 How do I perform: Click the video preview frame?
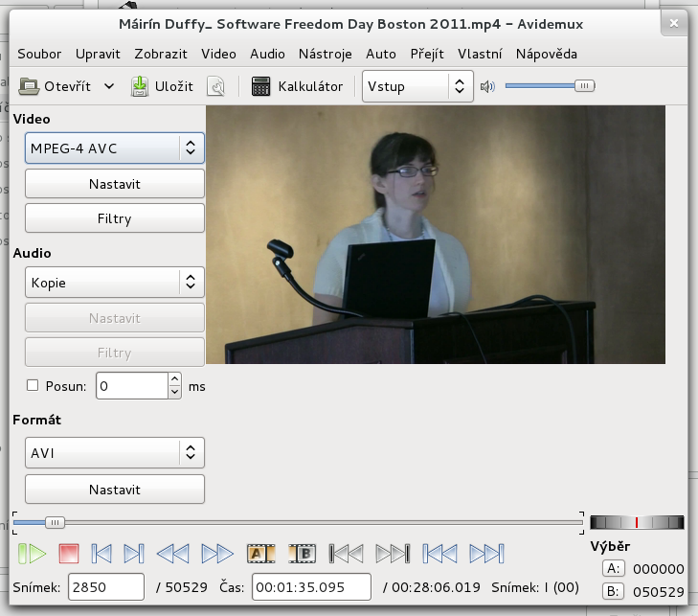436,235
